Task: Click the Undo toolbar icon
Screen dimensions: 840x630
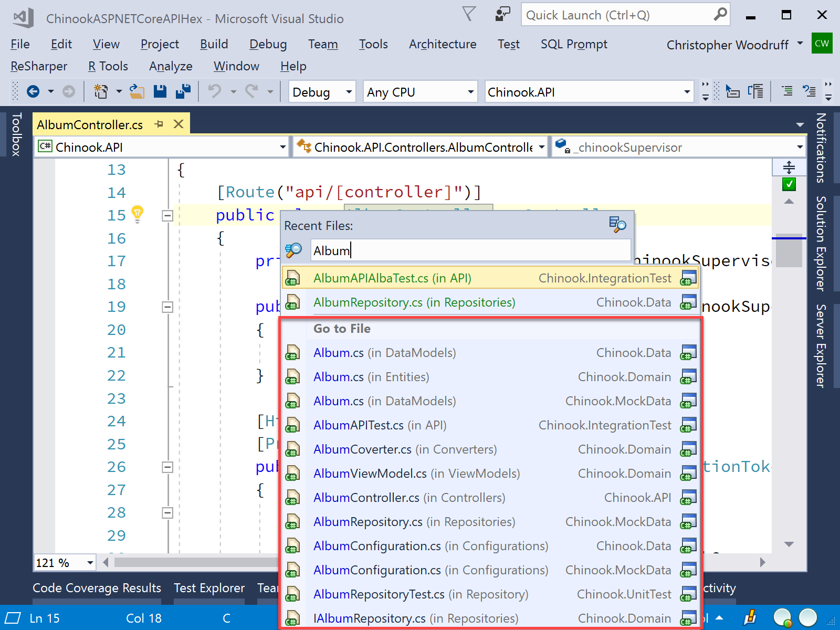Action: click(x=214, y=92)
